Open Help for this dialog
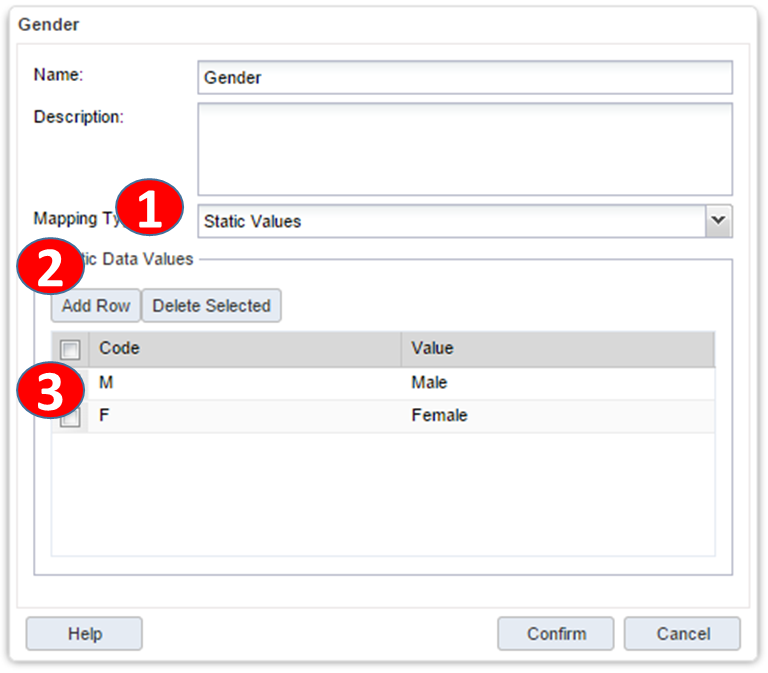 [84, 633]
